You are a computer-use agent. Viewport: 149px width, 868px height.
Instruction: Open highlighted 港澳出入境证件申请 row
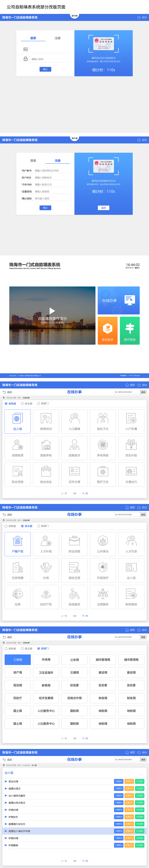[74, 831]
